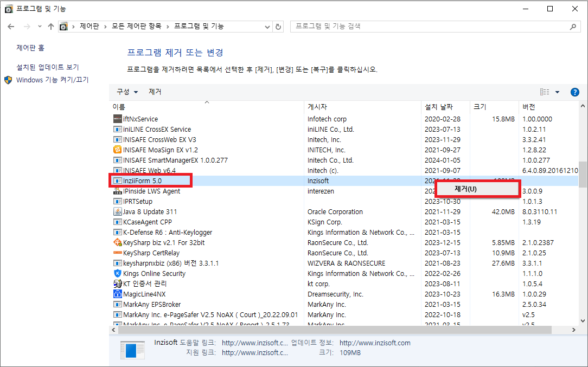588x367 pixels.
Task: Sort by the 게시자 column header
Action: point(362,107)
